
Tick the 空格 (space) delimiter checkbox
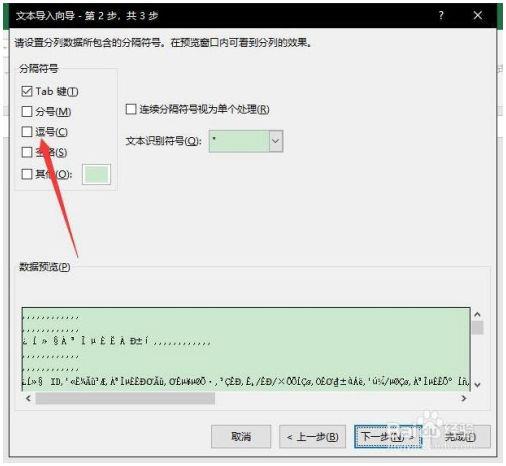tap(27, 152)
